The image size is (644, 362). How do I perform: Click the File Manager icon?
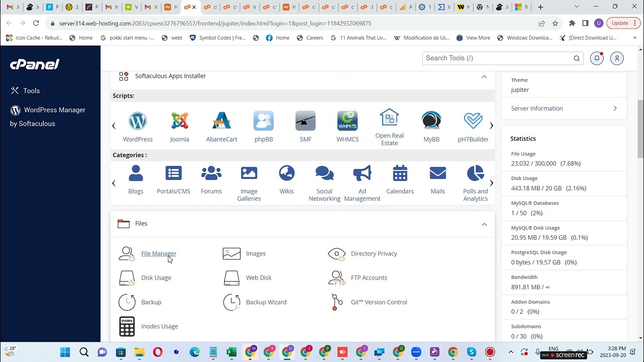(127, 253)
